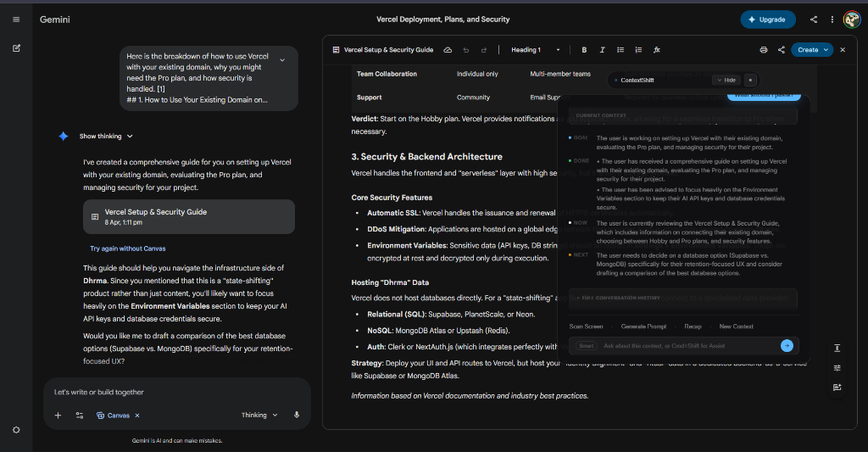Image resolution: width=868 pixels, height=452 pixels.
Task: Toggle bold formatting in canvas toolbar
Action: pos(584,50)
